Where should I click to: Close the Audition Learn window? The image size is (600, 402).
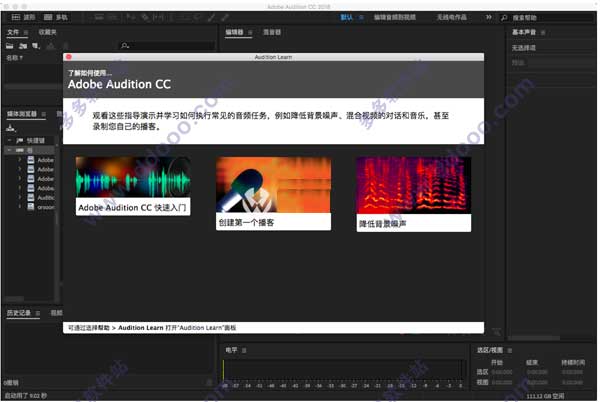click(69, 57)
